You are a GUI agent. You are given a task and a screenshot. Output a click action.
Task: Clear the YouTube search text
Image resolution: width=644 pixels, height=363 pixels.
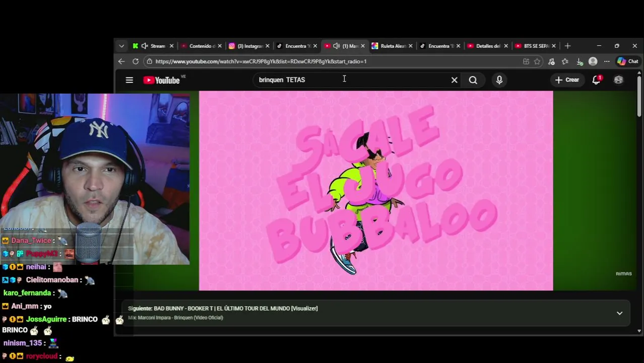click(x=454, y=80)
